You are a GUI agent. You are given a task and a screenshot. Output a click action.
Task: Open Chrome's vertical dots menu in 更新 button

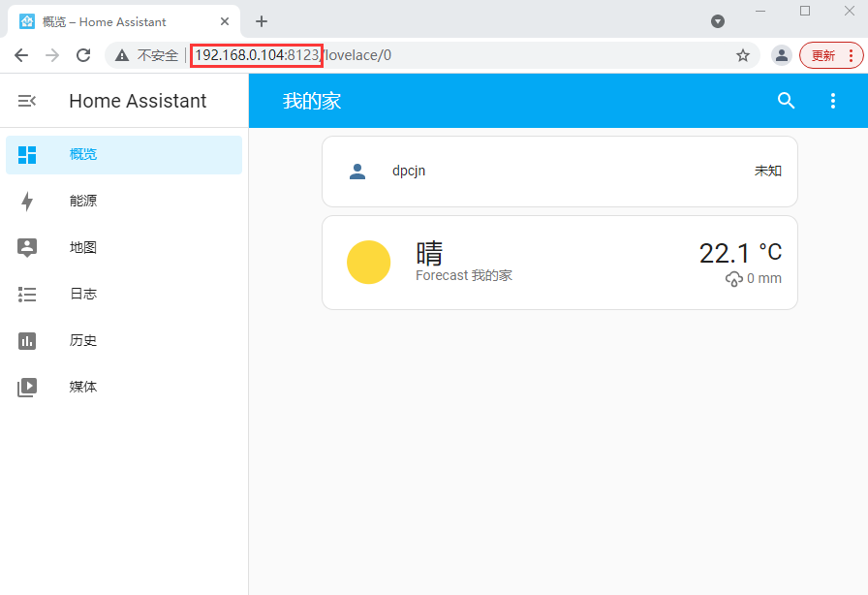coord(851,55)
